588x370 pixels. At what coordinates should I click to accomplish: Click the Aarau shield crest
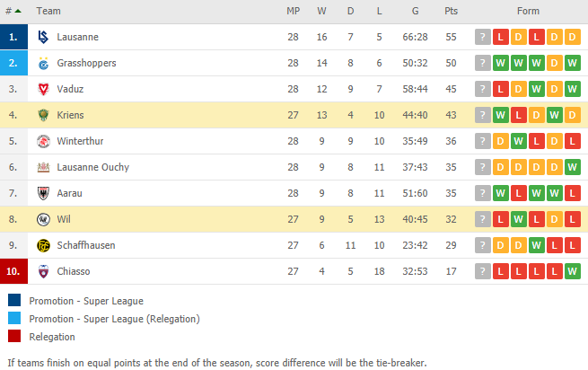(43, 193)
